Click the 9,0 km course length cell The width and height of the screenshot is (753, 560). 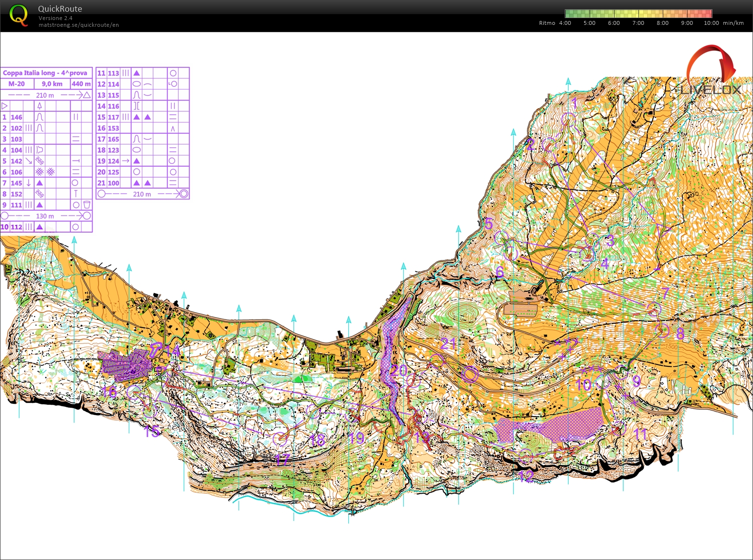[52, 84]
